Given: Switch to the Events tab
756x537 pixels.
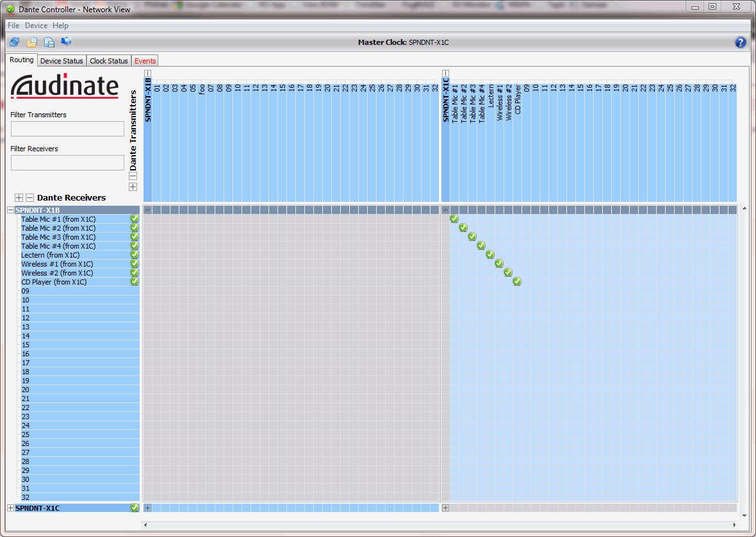Looking at the screenshot, I should coord(144,60).
